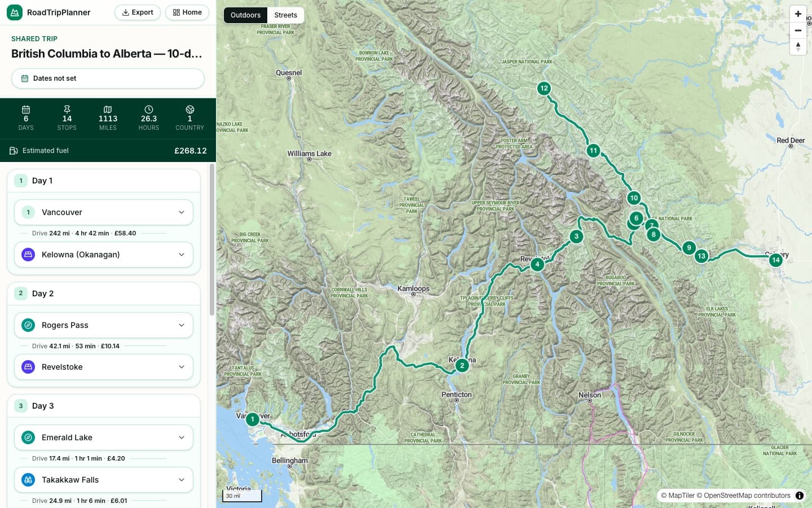Click map marker 1 at Vancouver
This screenshot has width=812, height=508.
[253, 419]
